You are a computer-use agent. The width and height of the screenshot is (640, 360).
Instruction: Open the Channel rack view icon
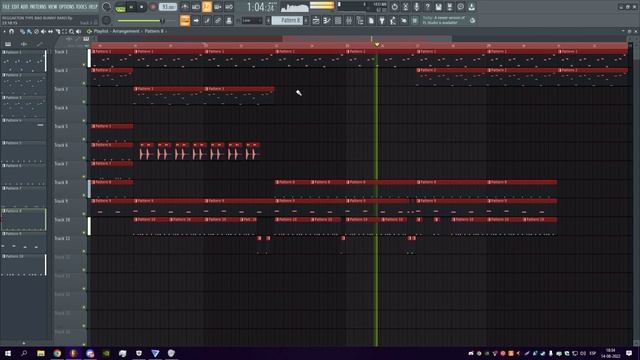338,20
